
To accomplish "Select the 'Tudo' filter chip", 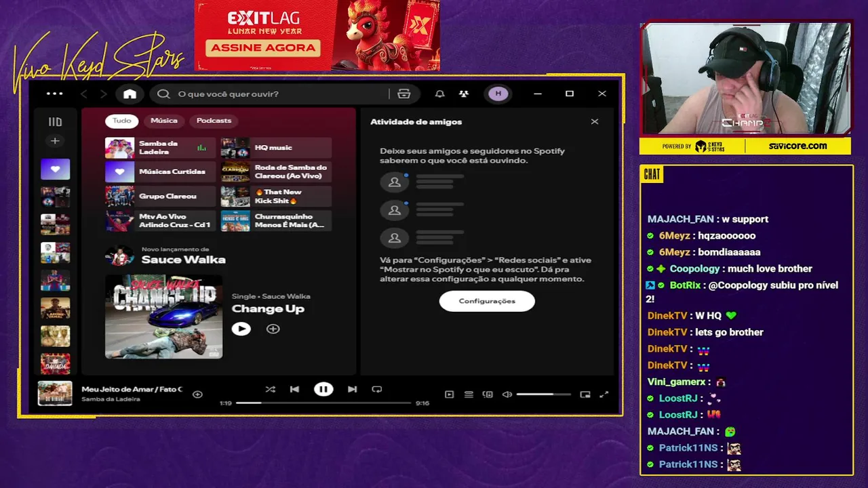I will coord(122,121).
